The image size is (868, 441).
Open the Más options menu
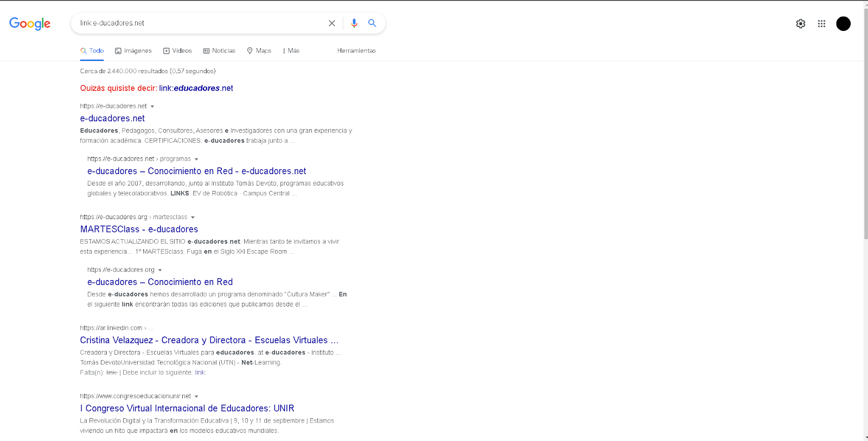click(x=291, y=51)
